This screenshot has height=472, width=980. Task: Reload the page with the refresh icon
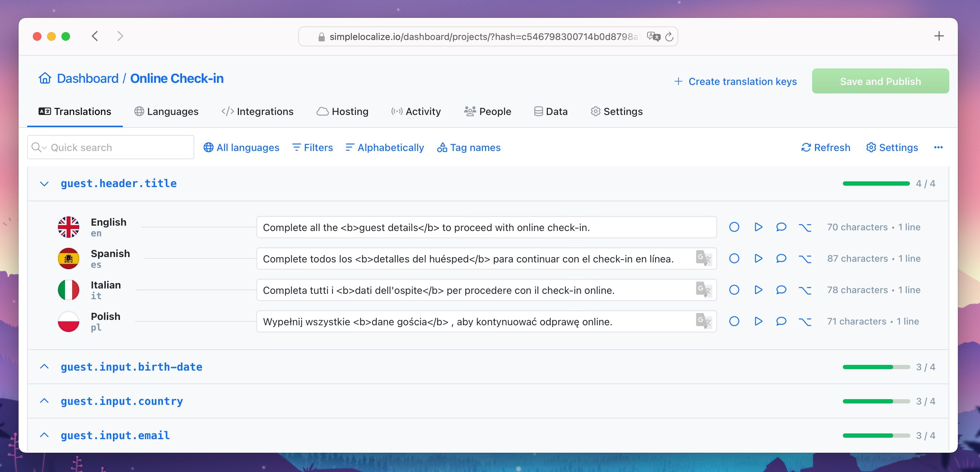pos(669,36)
